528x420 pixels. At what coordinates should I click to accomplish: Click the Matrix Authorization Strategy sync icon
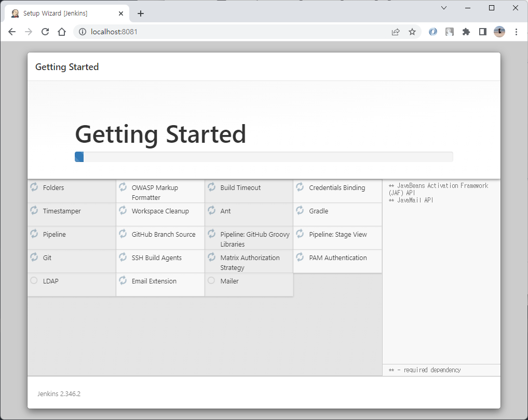211,258
